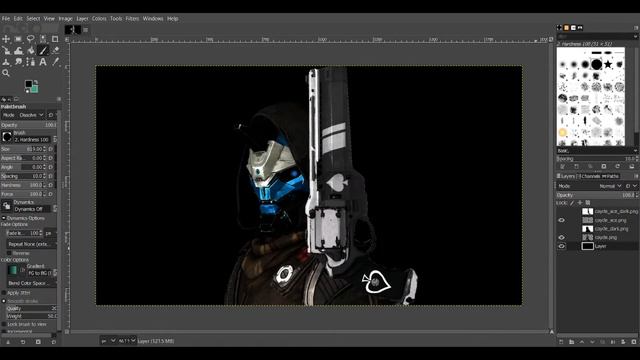Click the background color swatch
Viewport: 640px width, 360px height.
point(35,89)
